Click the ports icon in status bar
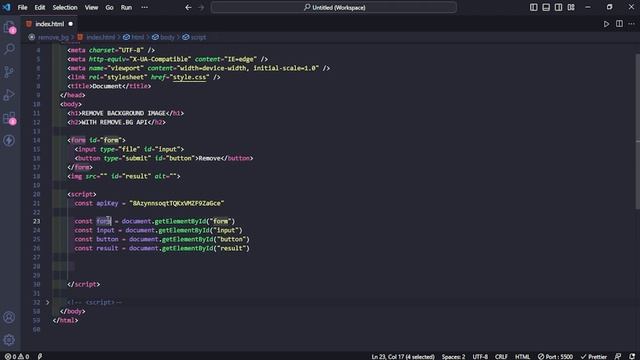640x360 pixels. 40,356
